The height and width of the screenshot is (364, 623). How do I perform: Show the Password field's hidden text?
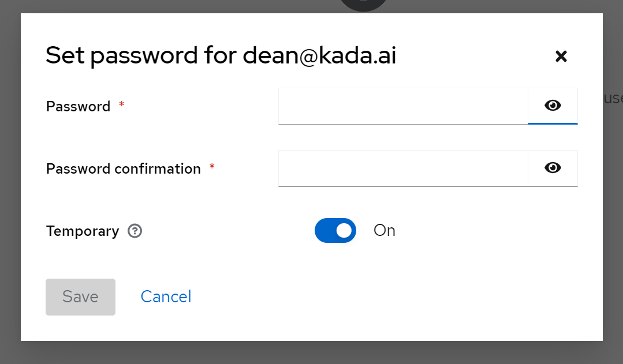[553, 106]
